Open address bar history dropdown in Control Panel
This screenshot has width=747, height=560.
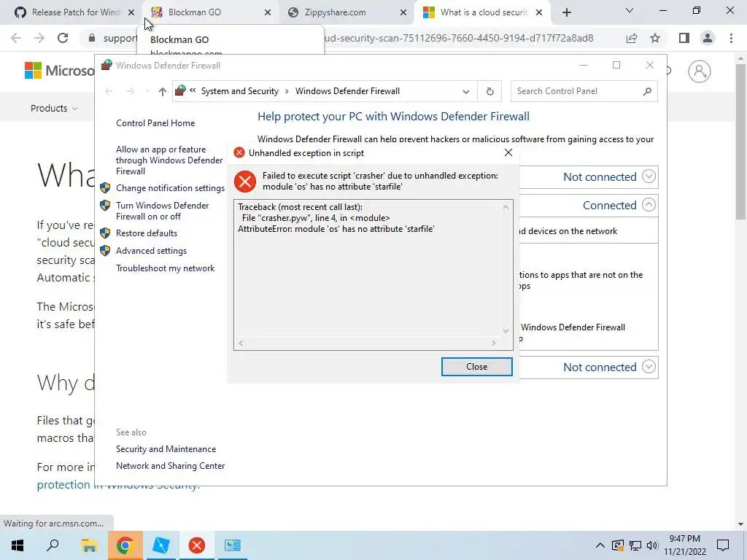[x=466, y=91]
